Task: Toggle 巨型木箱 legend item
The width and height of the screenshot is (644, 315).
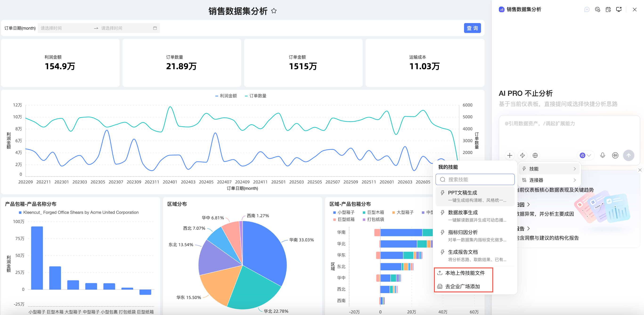Action: [373, 212]
